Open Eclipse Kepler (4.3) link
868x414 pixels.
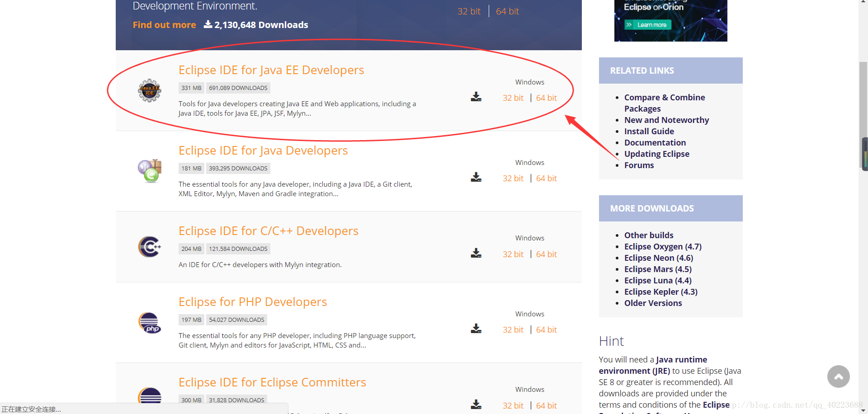[661, 292]
